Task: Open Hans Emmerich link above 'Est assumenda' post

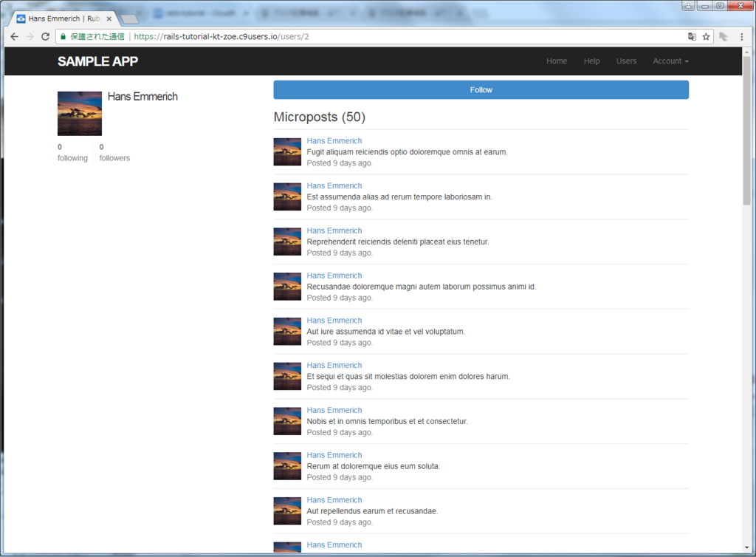Action: coord(334,185)
